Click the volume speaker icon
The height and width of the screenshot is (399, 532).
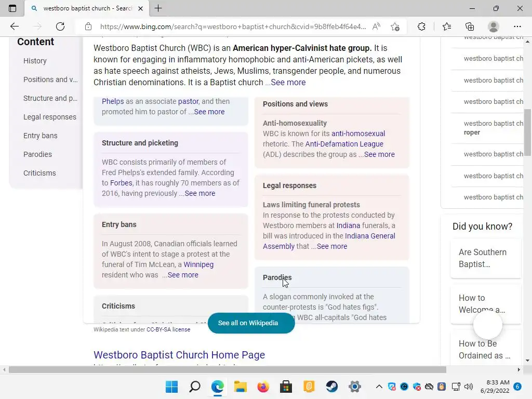click(x=469, y=387)
